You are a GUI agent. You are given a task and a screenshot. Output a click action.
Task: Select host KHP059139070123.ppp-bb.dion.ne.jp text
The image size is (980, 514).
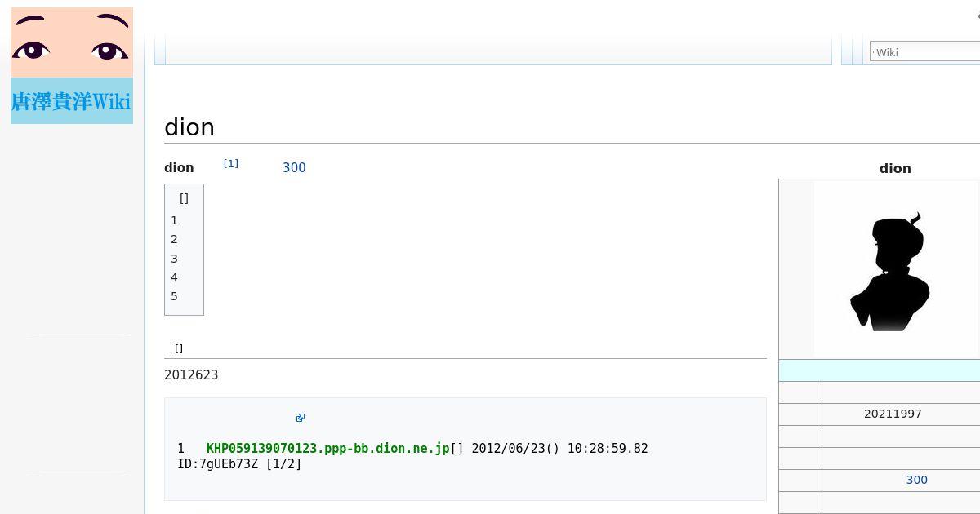327,448
